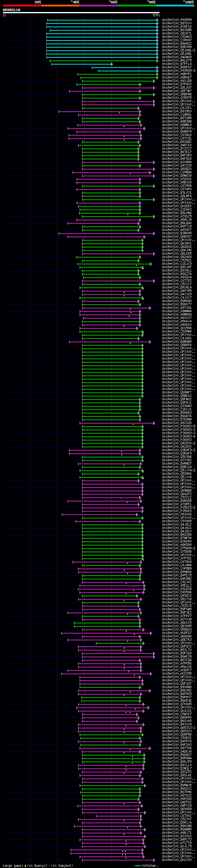197x868 pixels.
Task: Select label UniRef100_Q5JJY4-2
Action: click(179, 470)
